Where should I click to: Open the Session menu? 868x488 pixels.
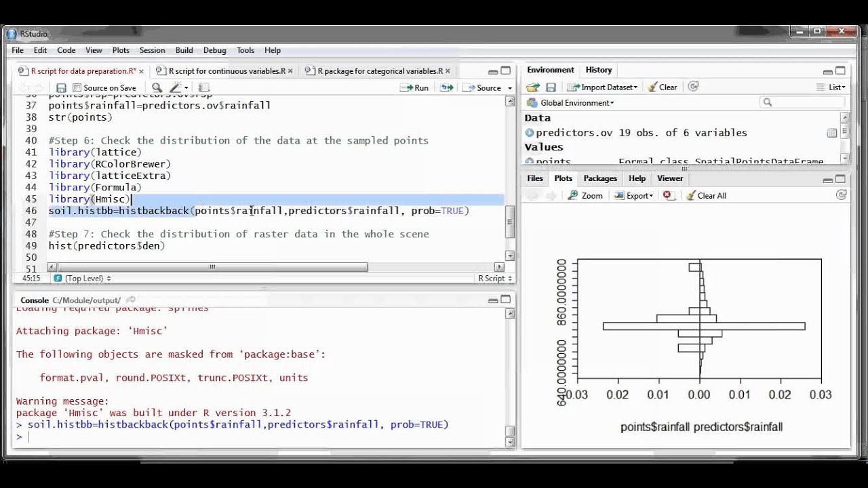coord(152,50)
